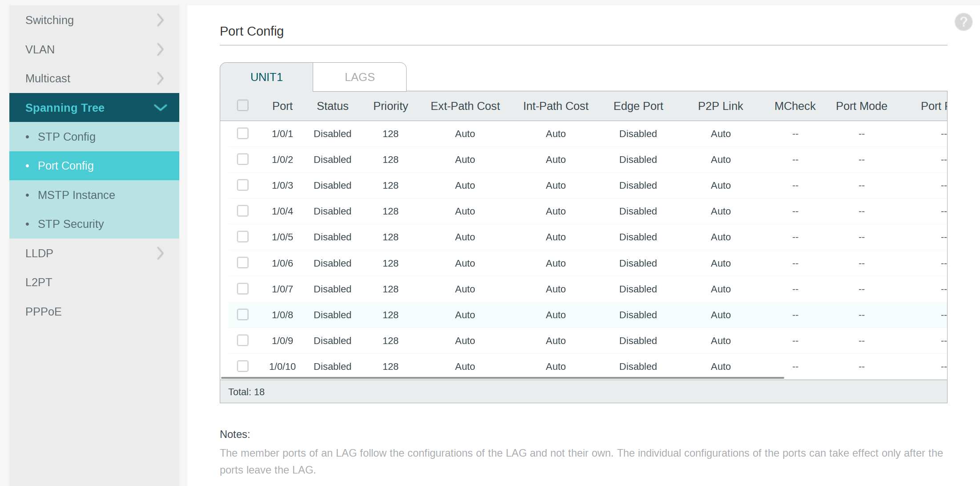Click port 1/0/8 label cell
Image resolution: width=980 pixels, height=486 pixels.
(282, 315)
